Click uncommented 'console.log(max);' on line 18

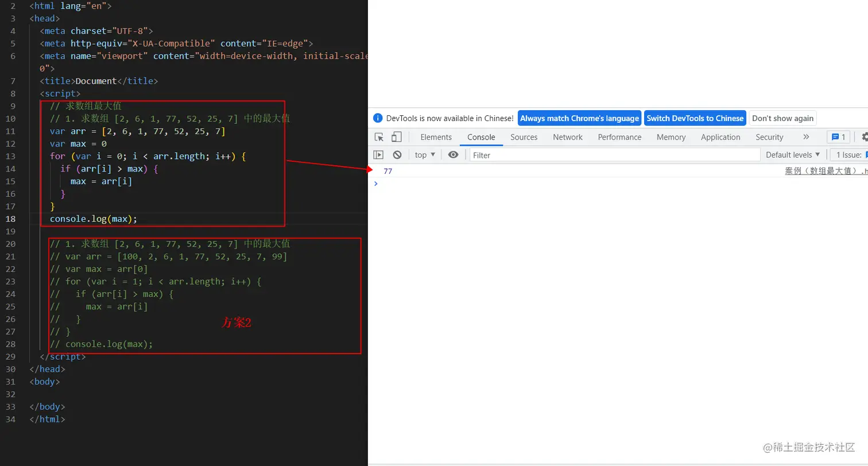click(x=94, y=219)
